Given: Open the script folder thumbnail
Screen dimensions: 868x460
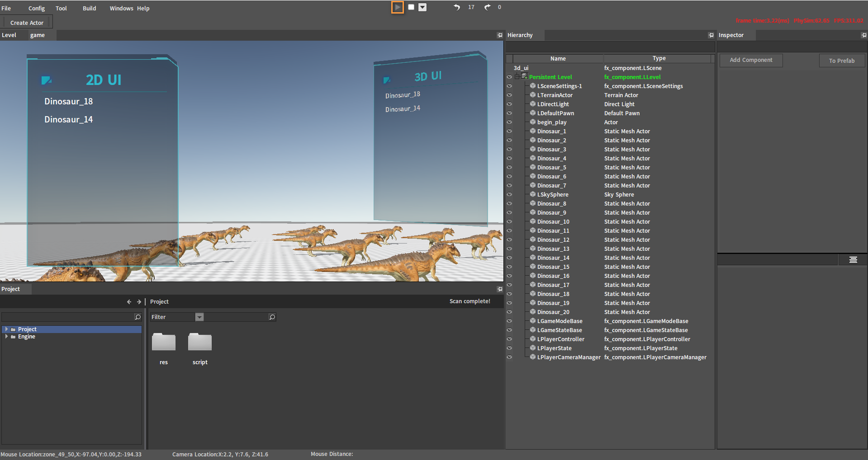Looking at the screenshot, I should (200, 342).
